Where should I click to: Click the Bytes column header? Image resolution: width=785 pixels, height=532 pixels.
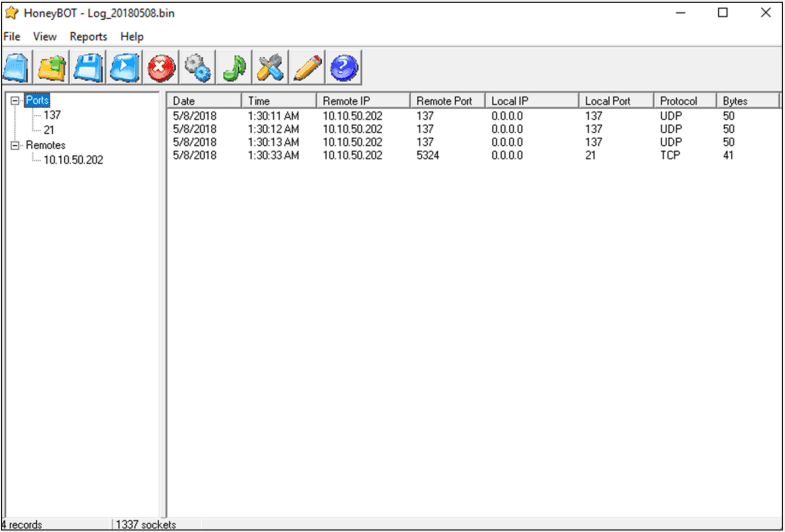click(x=746, y=101)
